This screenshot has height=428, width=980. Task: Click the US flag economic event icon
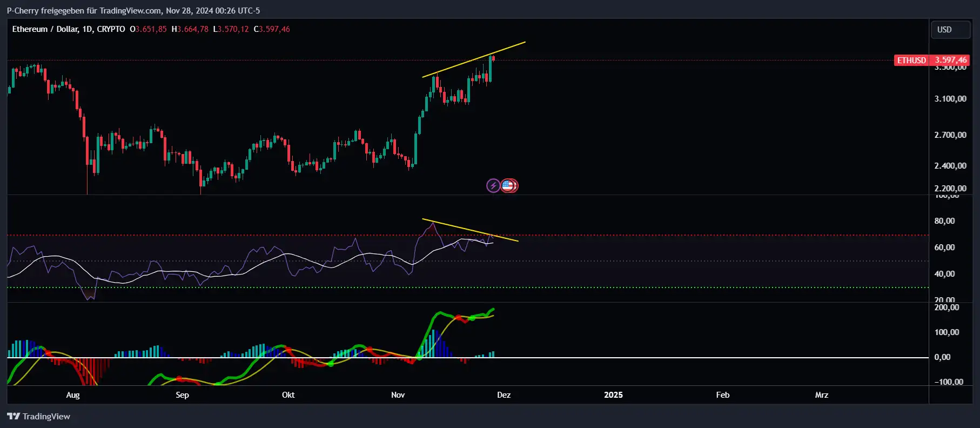(x=508, y=186)
